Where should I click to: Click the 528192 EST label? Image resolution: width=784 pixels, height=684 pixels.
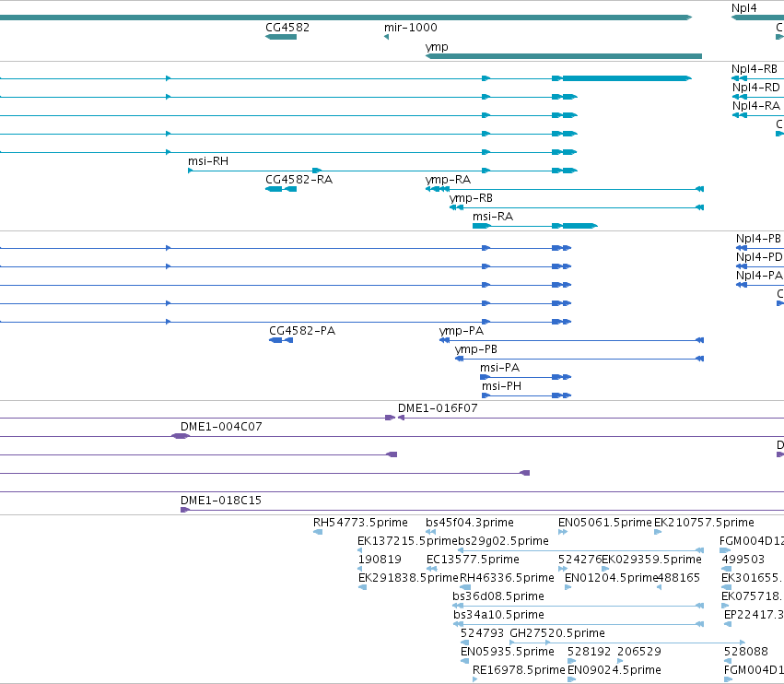point(589,652)
